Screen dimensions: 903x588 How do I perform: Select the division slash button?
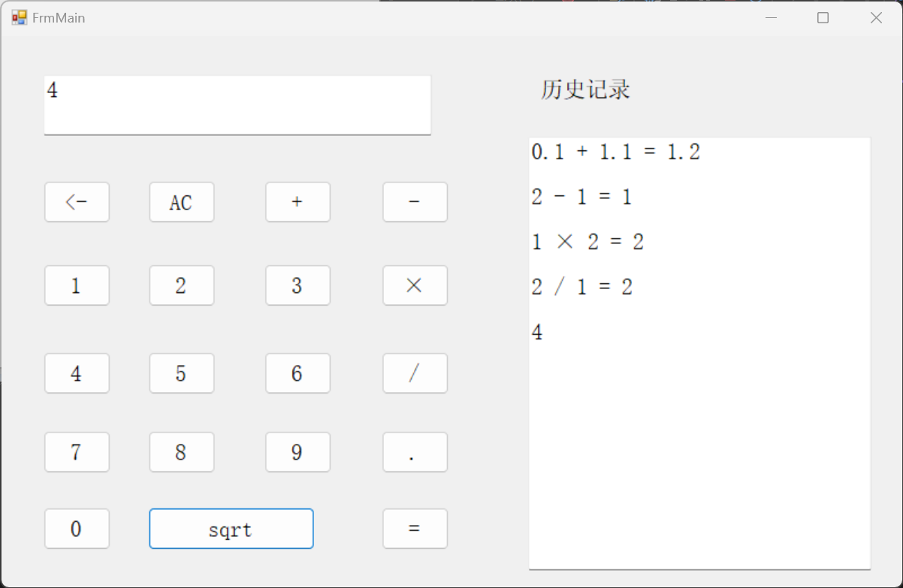(x=415, y=373)
